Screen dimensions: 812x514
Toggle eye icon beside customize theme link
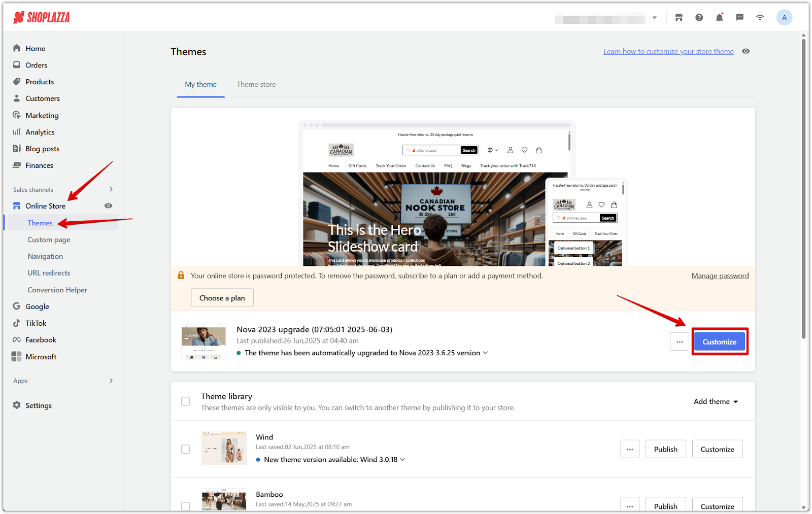746,51
